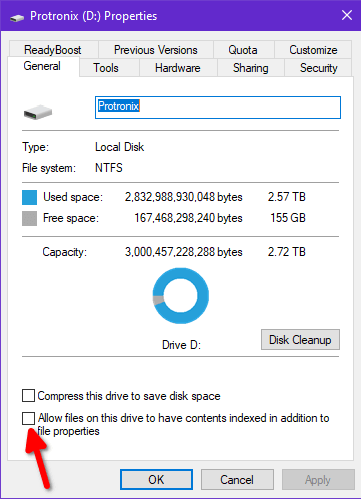Open the Hardware tab
This screenshot has height=499, width=361.
[178, 68]
